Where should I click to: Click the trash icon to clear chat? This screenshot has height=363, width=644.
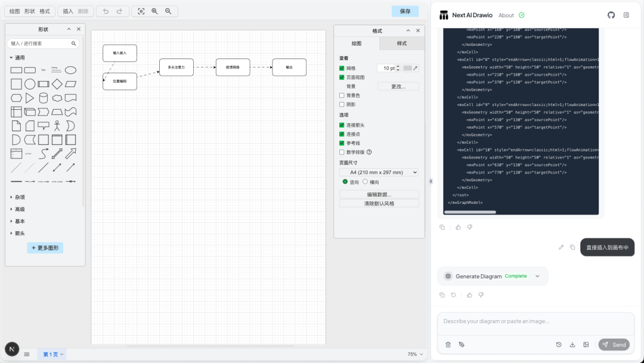coord(448,345)
